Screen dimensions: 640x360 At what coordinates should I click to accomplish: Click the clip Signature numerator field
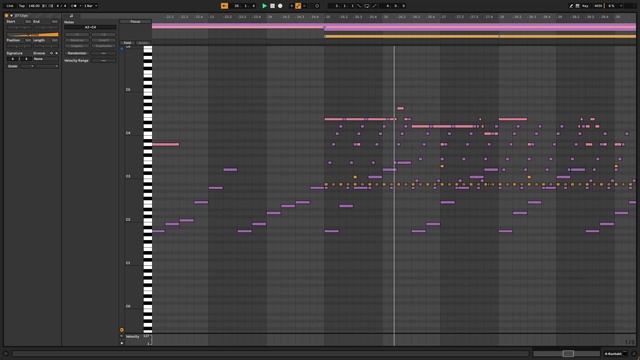13,59
